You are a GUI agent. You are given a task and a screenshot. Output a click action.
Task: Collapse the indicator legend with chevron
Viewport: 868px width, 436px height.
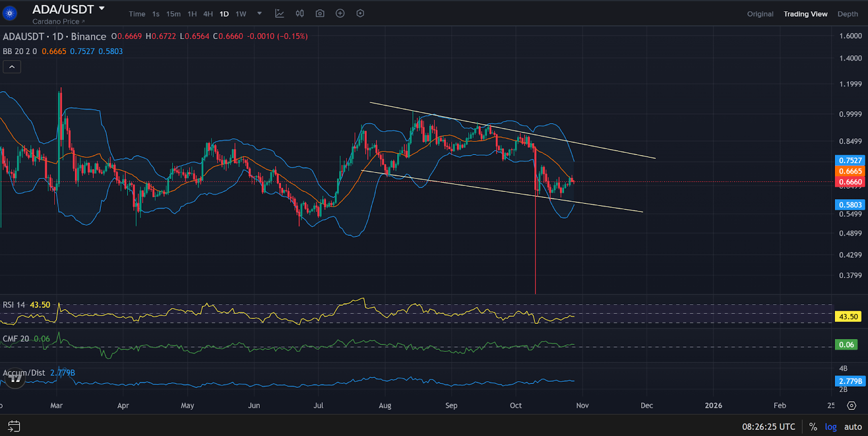click(x=12, y=67)
